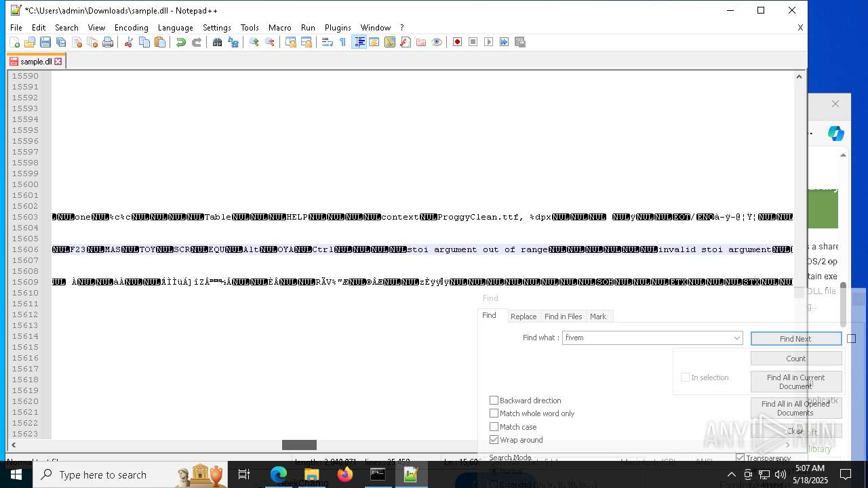
Task: Click the Cut scissors icon
Action: click(128, 42)
